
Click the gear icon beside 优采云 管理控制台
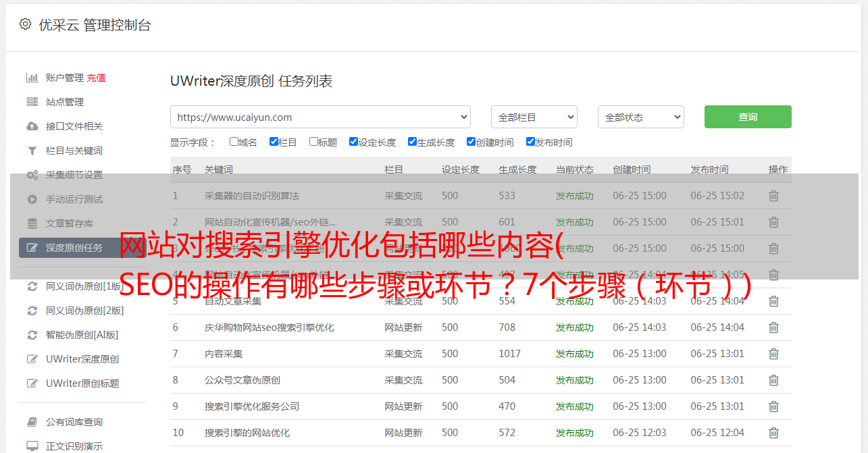(x=25, y=24)
